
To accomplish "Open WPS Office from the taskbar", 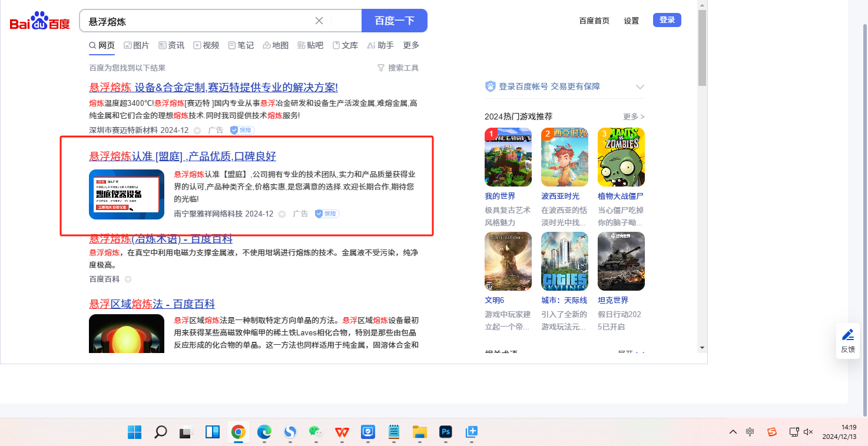I will 342,432.
